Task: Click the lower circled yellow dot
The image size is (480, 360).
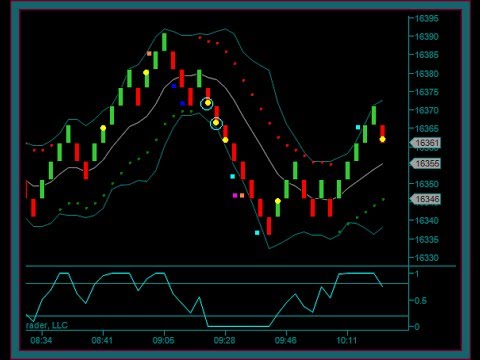Action: pos(216,123)
